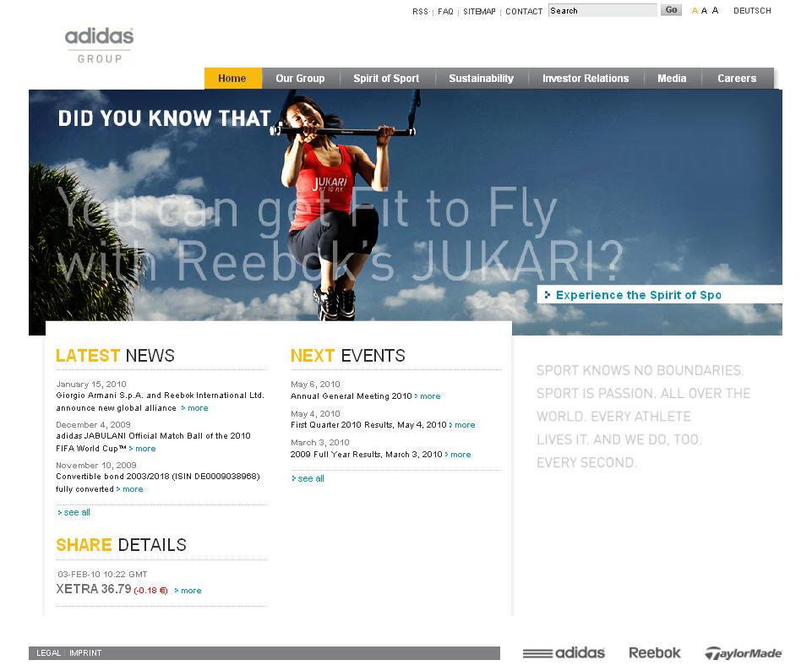The width and height of the screenshot is (812, 671).
Task: Select the smallest font size A
Action: (x=695, y=11)
